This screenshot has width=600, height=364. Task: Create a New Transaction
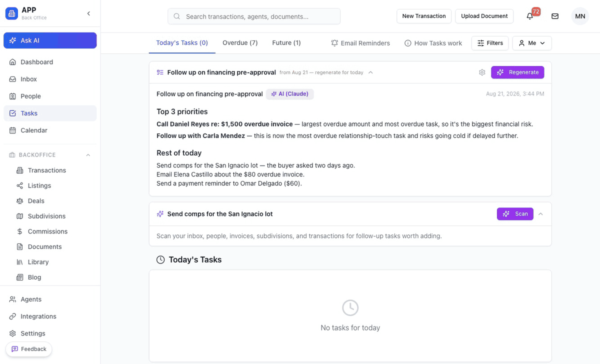point(424,16)
